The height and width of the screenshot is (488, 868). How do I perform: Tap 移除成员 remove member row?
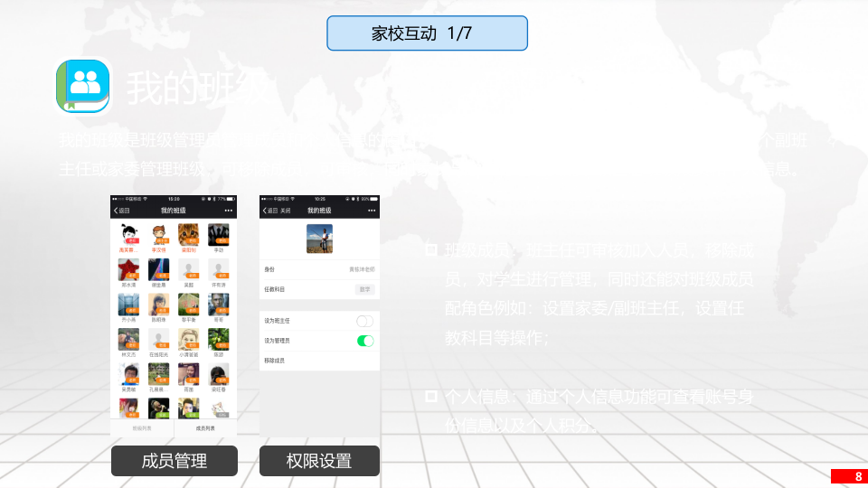[319, 361]
